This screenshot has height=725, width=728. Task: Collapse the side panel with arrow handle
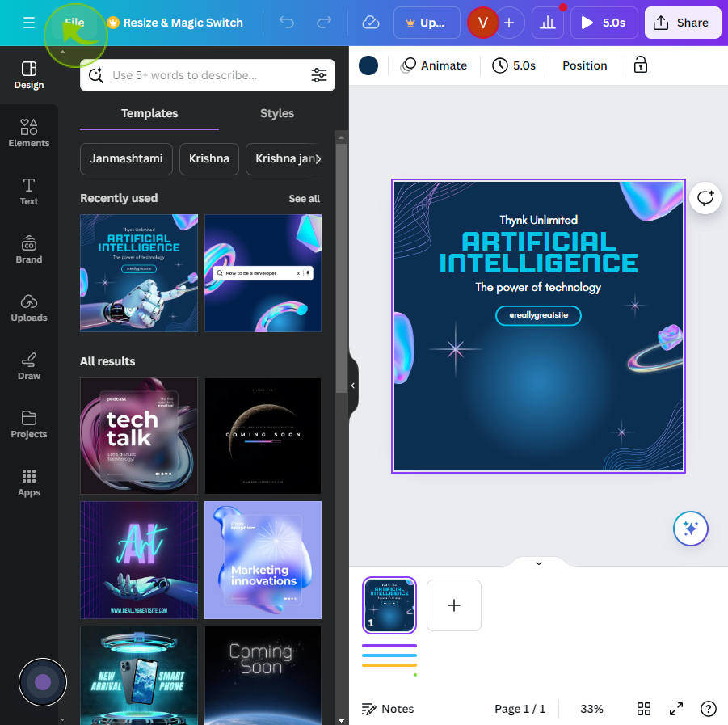coord(353,386)
